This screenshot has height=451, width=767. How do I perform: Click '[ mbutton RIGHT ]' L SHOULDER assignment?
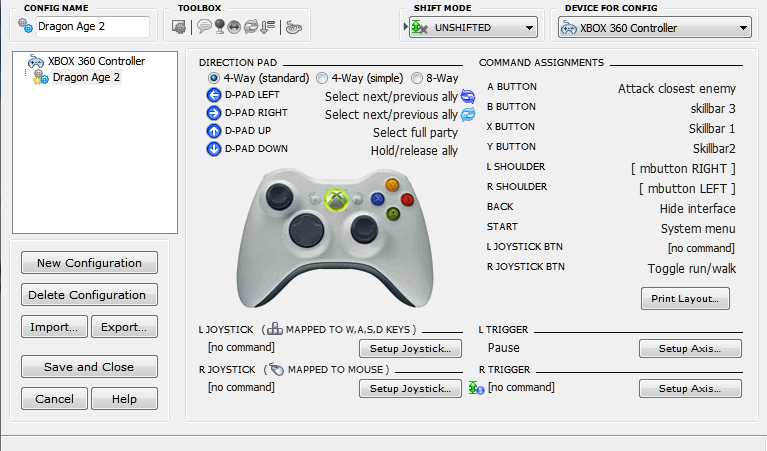pyautogui.click(x=683, y=169)
